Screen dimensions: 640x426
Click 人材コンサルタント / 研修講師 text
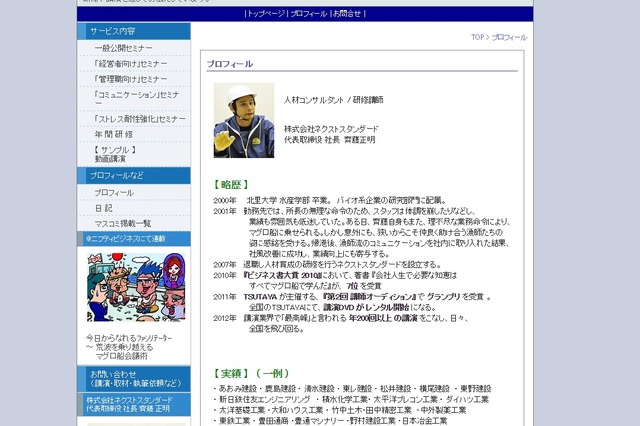333,100
